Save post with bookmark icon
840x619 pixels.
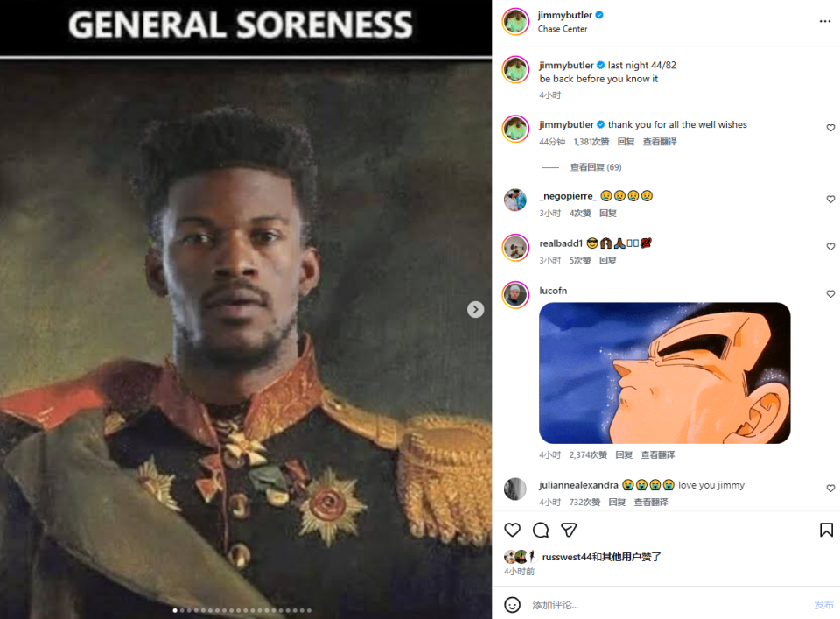click(x=826, y=530)
